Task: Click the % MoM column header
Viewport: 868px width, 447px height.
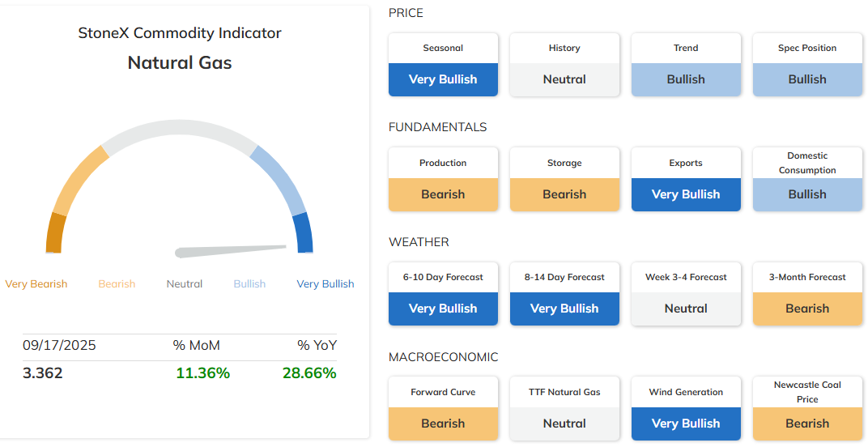Action: [196, 346]
